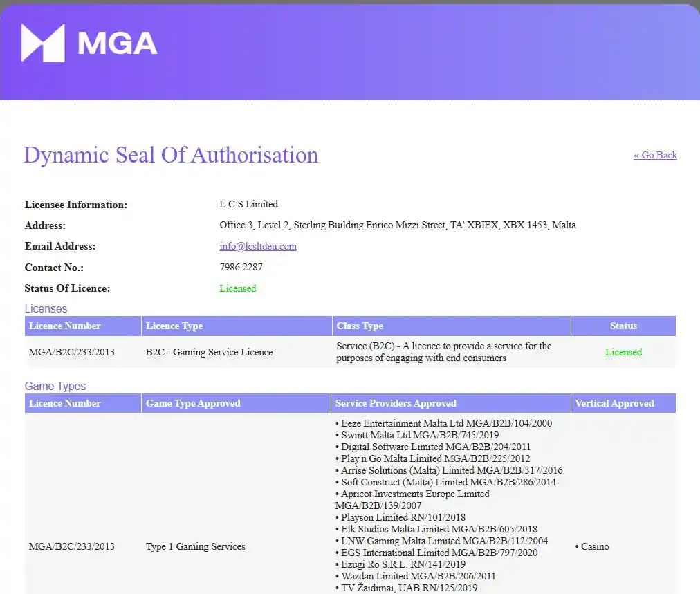The image size is (700, 594).
Task: Click the Apricot Investments Europe Limited entry
Action: coord(412,499)
